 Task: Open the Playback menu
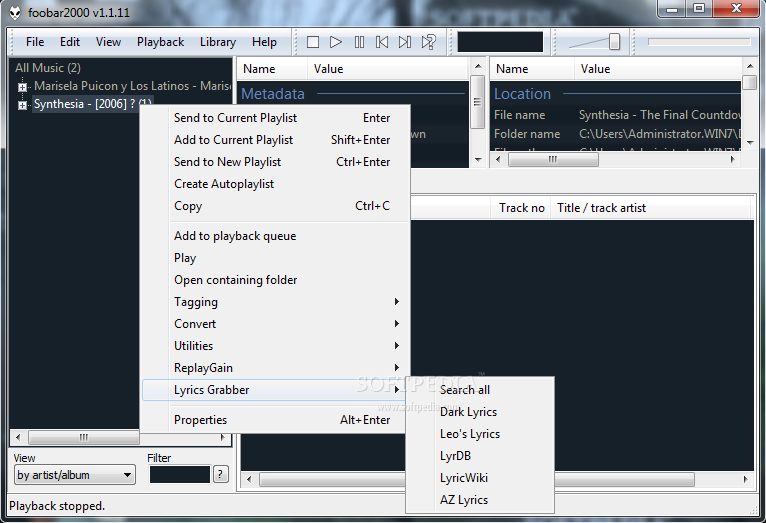[x=160, y=42]
